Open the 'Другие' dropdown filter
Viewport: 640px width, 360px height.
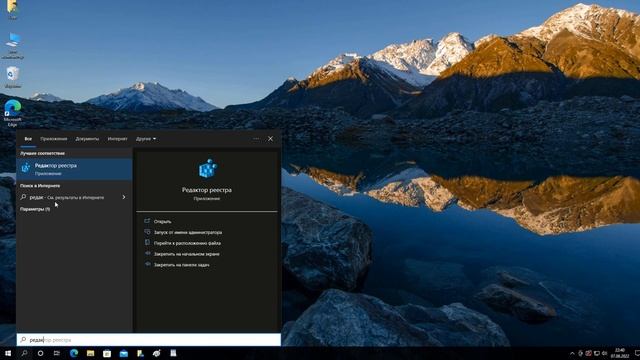146,139
